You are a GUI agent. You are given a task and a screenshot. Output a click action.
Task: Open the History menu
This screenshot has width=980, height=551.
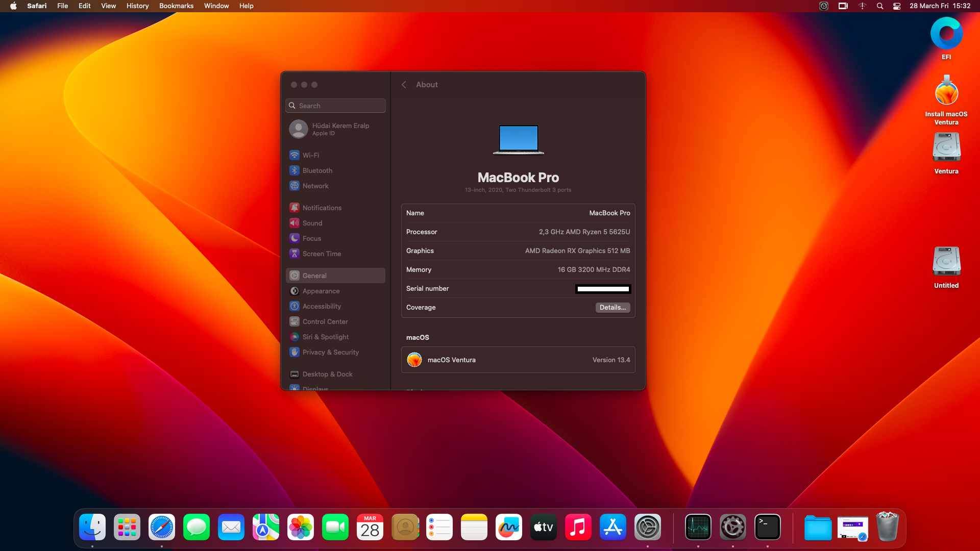137,6
